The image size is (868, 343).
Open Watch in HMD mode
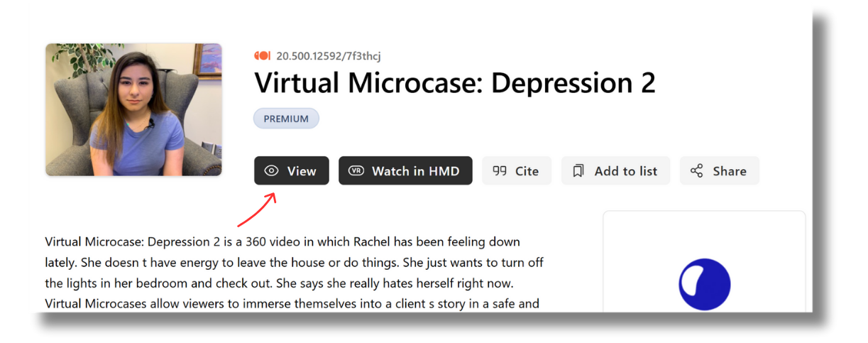point(405,171)
